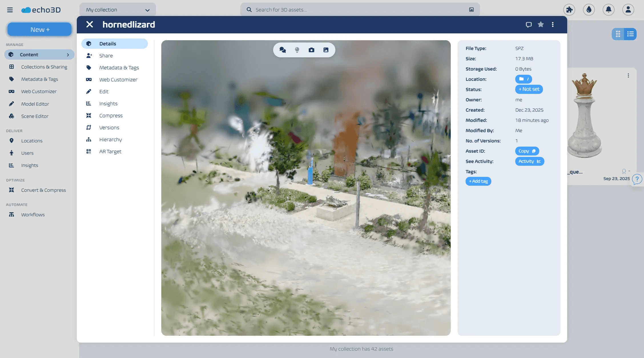The width and height of the screenshot is (644, 358).
Task: Click the user profile avatar icon
Action: pos(628,10)
